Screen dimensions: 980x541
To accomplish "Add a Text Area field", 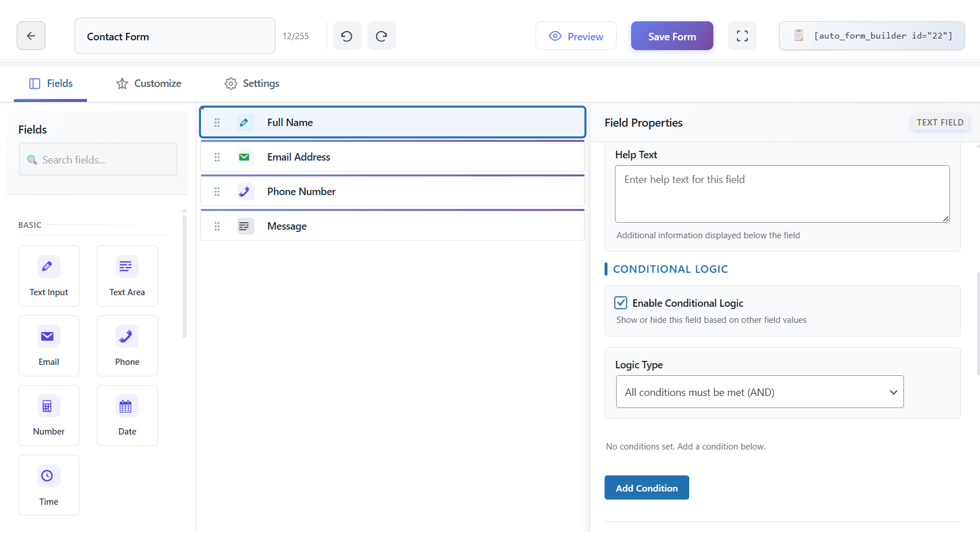I will click(x=127, y=276).
